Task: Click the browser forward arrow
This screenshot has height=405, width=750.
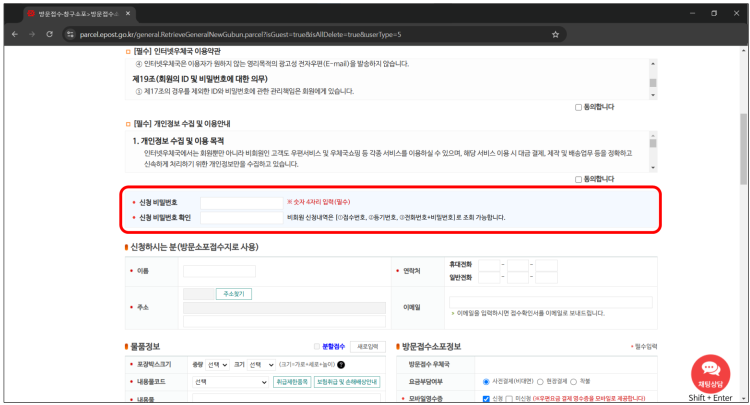Action: [31, 33]
